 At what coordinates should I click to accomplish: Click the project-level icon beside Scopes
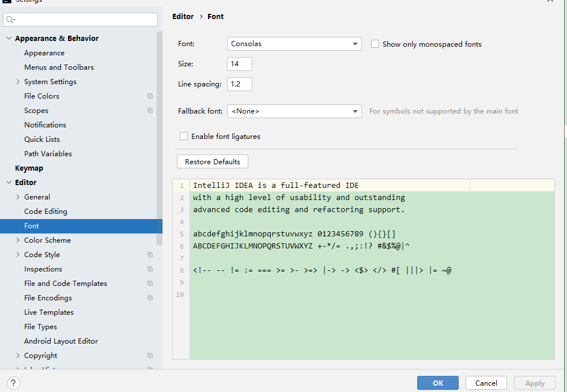click(x=150, y=111)
